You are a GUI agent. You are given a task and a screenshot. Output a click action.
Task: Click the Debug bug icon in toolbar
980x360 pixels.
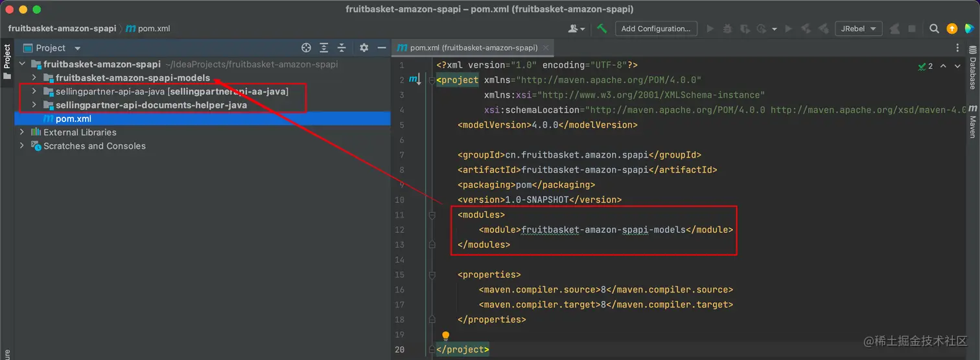[728, 29]
